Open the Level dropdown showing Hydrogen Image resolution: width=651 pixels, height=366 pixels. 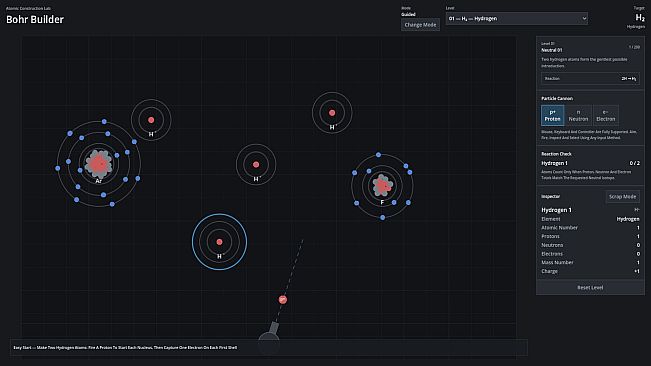coord(516,18)
